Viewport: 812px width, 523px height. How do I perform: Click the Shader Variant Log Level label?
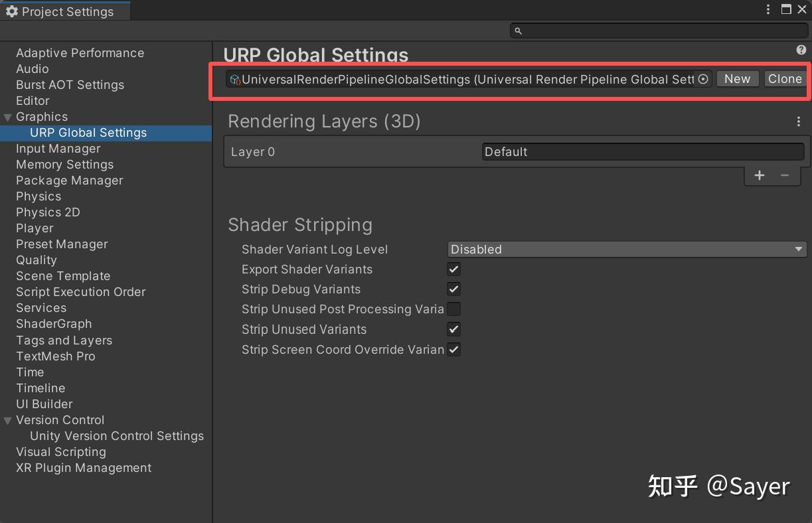point(315,250)
